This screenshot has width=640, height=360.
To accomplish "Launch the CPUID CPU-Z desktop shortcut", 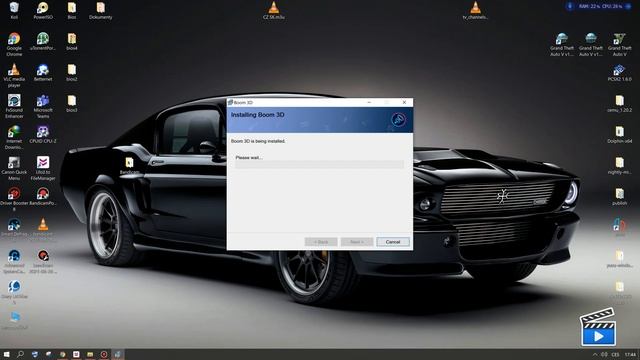I will 43,135.
